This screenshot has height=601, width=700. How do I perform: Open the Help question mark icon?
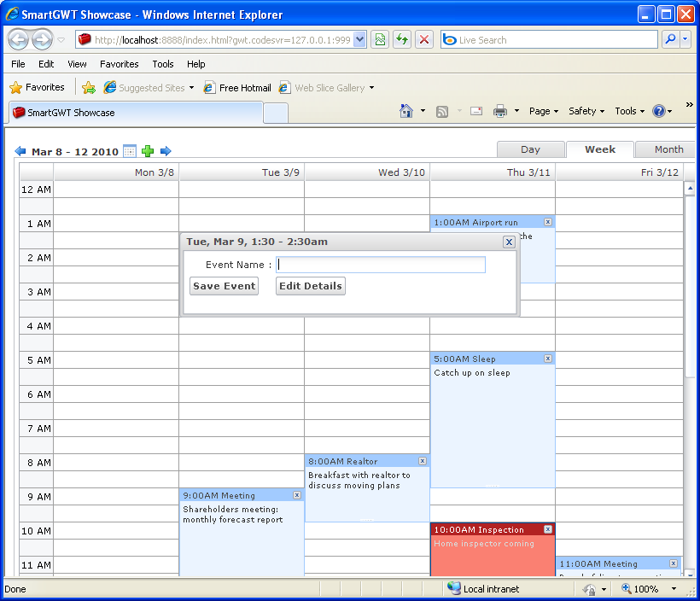[659, 111]
